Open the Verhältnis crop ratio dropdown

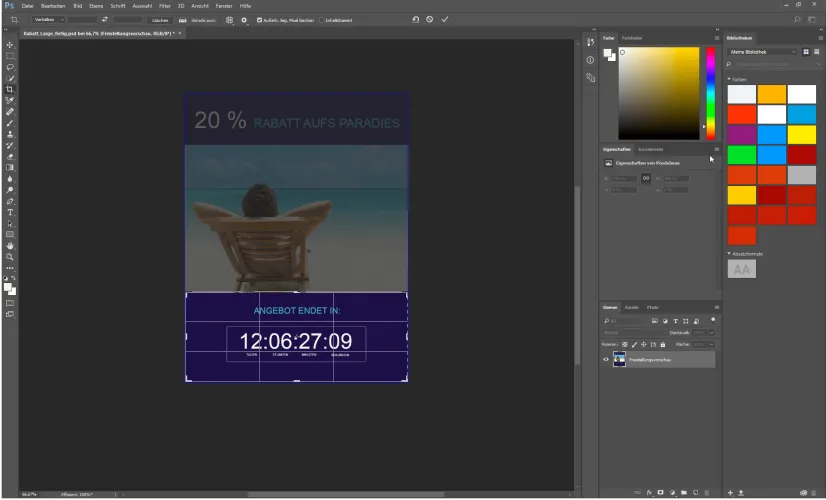tap(48, 20)
